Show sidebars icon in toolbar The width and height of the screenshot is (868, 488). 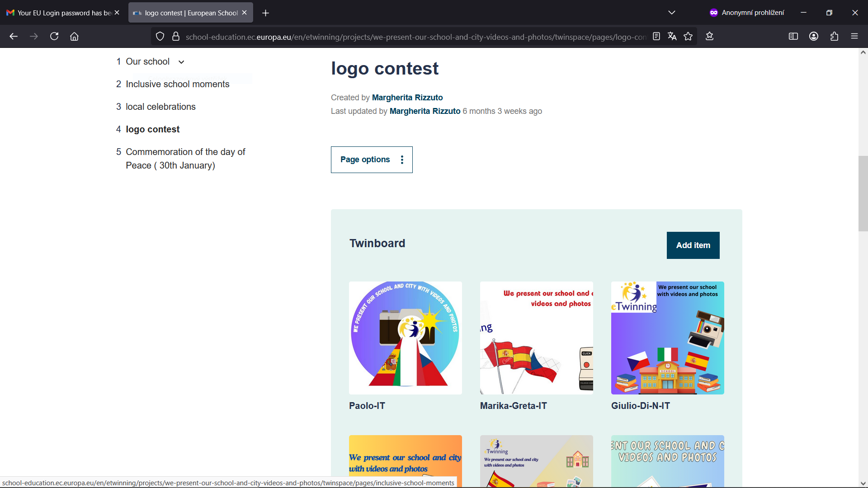pyautogui.click(x=793, y=37)
